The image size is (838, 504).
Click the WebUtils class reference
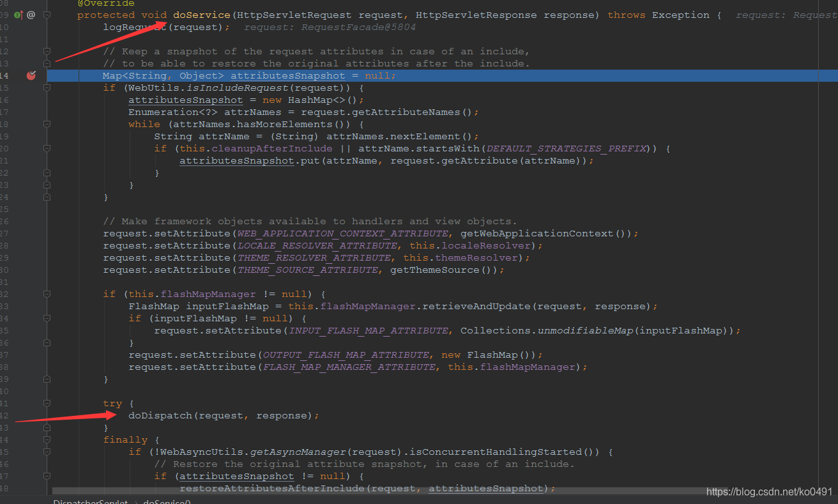click(x=153, y=88)
